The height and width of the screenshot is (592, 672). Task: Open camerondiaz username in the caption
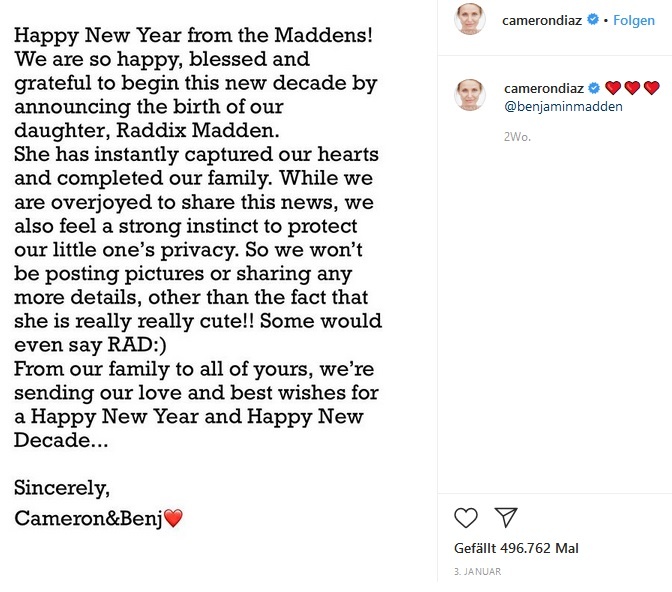(x=543, y=88)
